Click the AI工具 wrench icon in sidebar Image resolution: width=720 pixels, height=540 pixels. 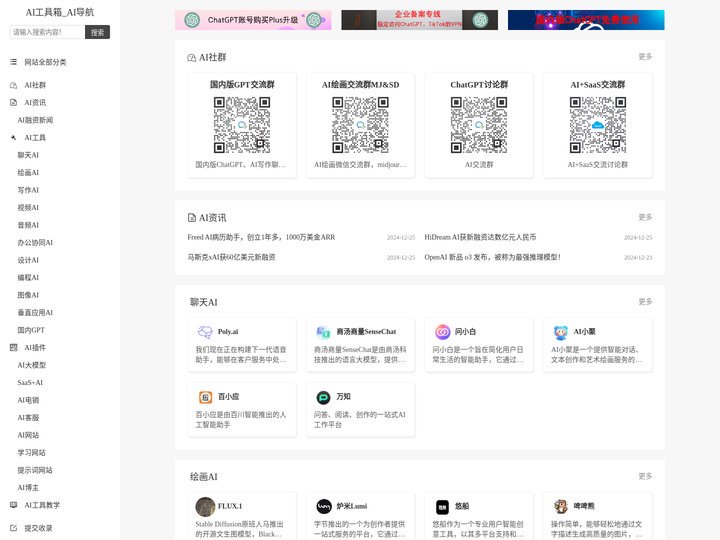pyautogui.click(x=13, y=138)
